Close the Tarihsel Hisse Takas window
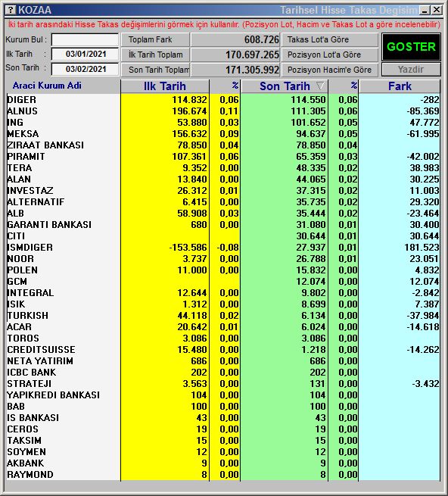 437,10
